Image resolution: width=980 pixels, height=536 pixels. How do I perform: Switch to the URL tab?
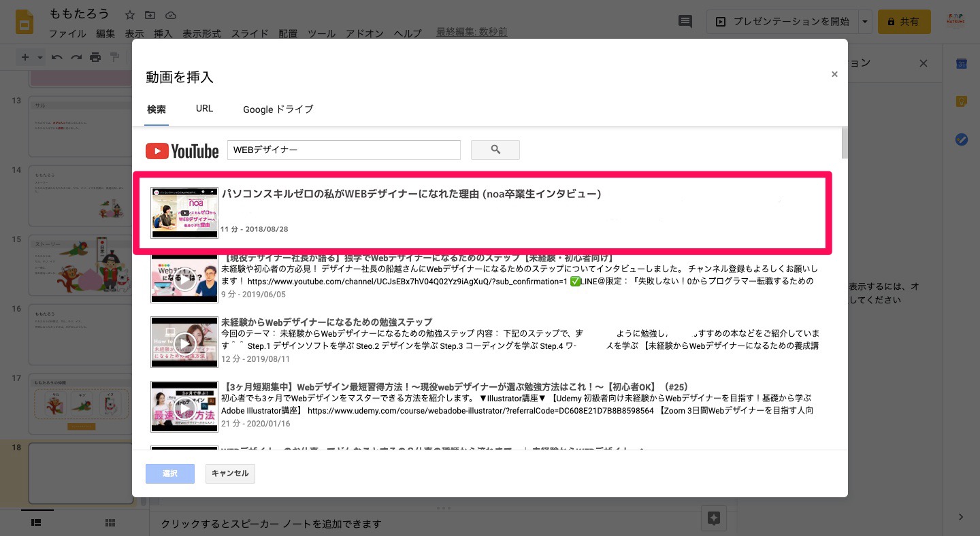(204, 109)
